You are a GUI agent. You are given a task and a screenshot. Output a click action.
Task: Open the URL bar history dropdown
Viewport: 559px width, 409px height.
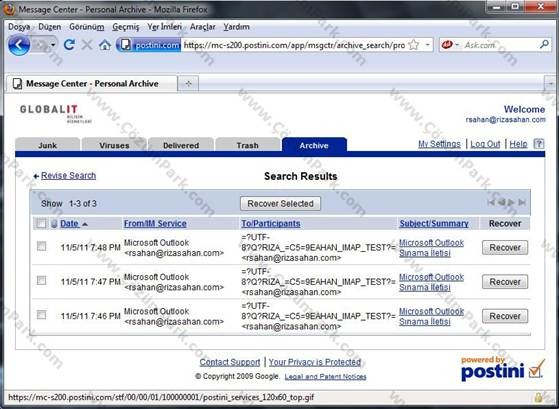tap(427, 45)
